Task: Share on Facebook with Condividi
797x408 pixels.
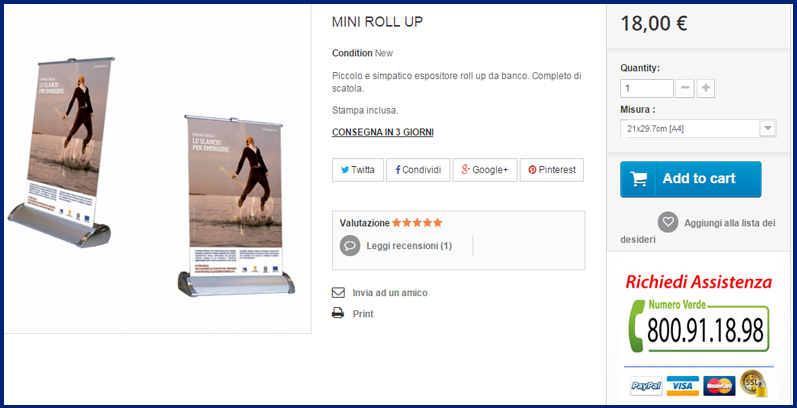Action: 418,170
